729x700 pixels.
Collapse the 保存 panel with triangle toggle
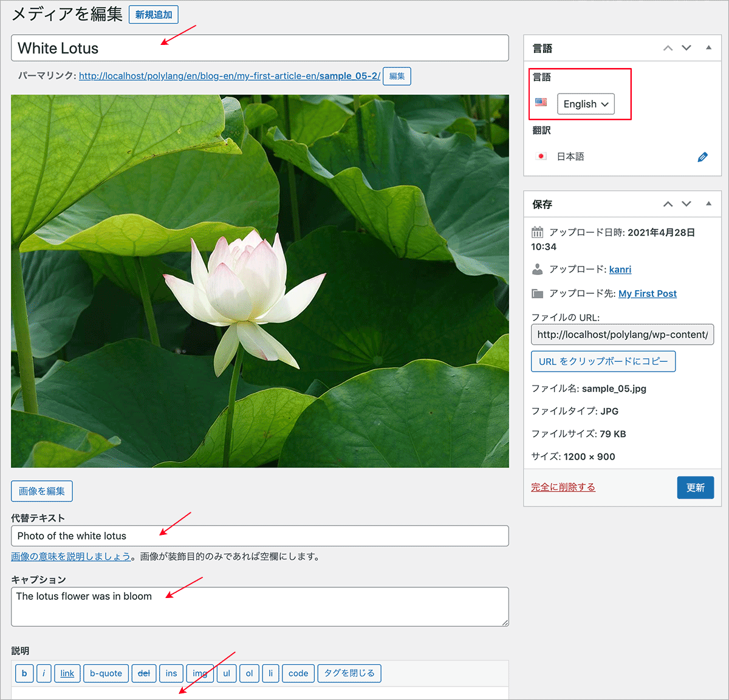[708, 204]
